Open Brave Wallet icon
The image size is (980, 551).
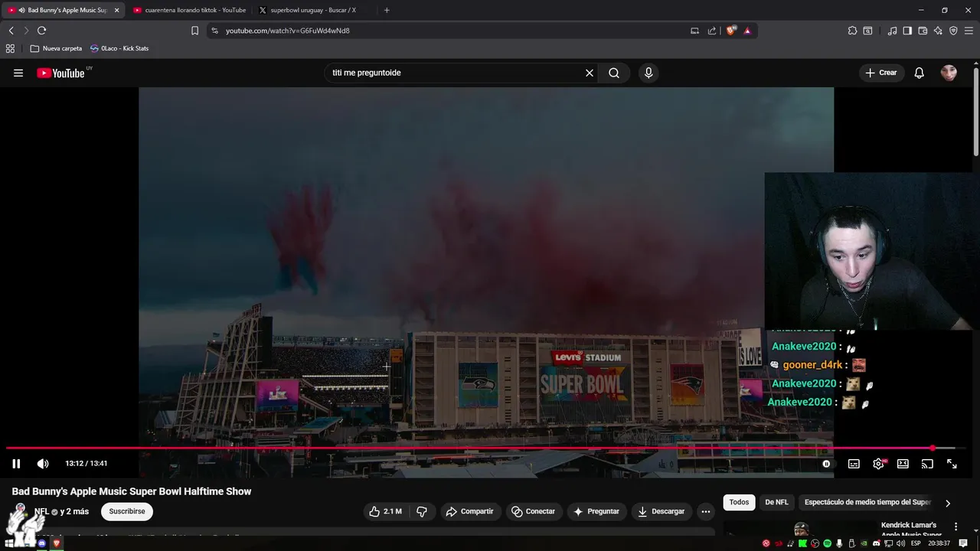click(x=923, y=31)
